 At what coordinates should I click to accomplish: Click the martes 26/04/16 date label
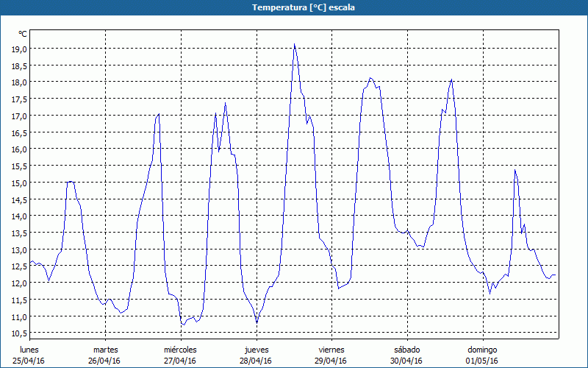pyautogui.click(x=105, y=355)
